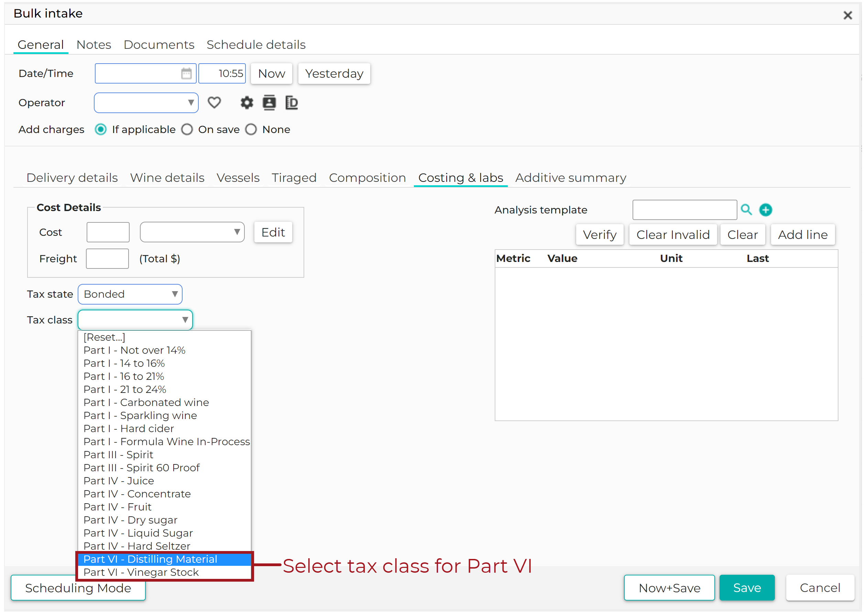This screenshot has width=867, height=616.
Task: Switch to the Notes tab
Action: coord(94,45)
